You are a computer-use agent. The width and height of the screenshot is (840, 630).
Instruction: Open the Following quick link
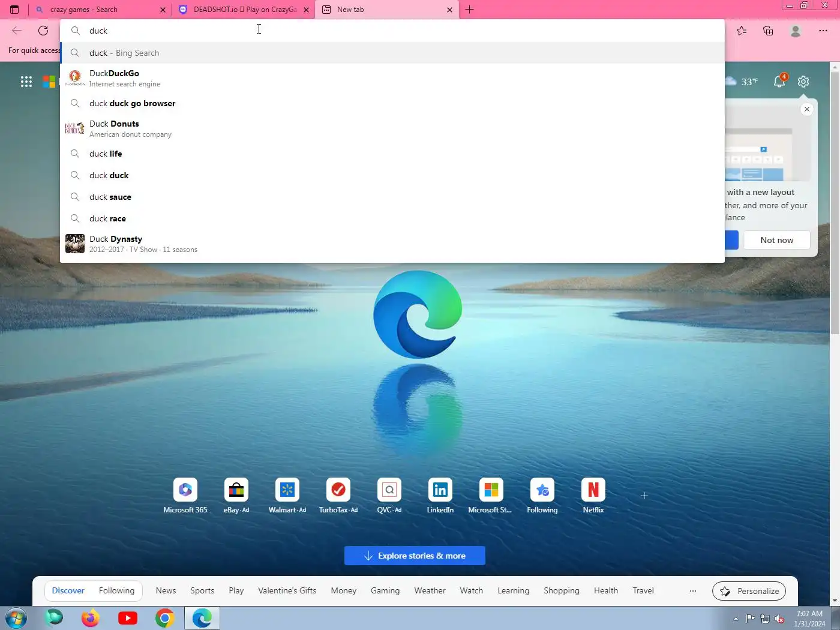click(x=542, y=496)
